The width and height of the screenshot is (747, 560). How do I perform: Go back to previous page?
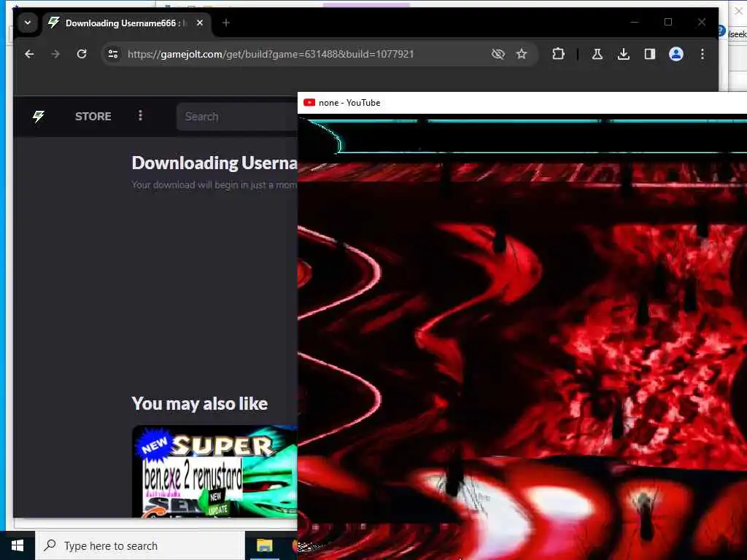pyautogui.click(x=29, y=54)
